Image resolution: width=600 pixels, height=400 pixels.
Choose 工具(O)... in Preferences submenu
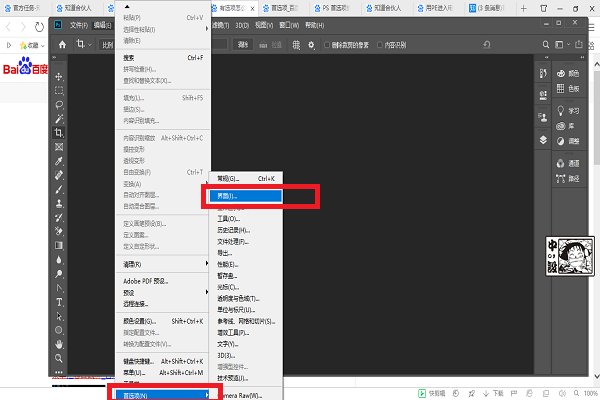[245, 219]
